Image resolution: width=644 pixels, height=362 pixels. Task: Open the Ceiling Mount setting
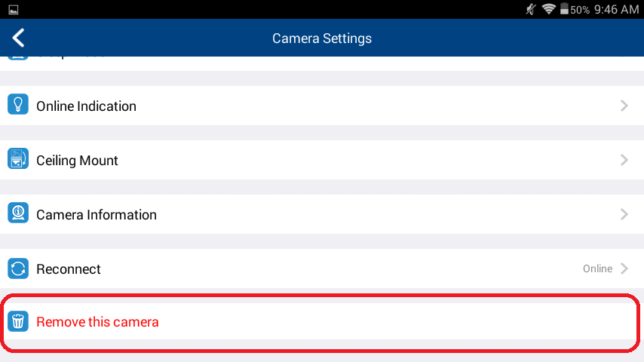pyautogui.click(x=322, y=160)
